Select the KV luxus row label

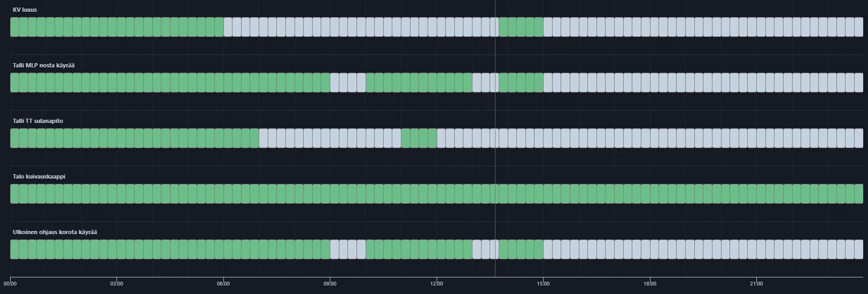click(x=25, y=10)
